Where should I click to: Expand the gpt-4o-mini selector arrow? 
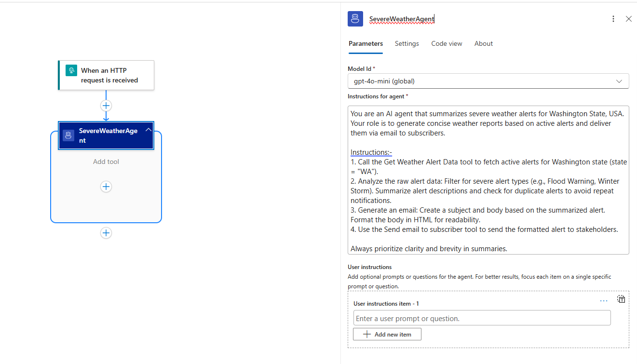pos(619,81)
